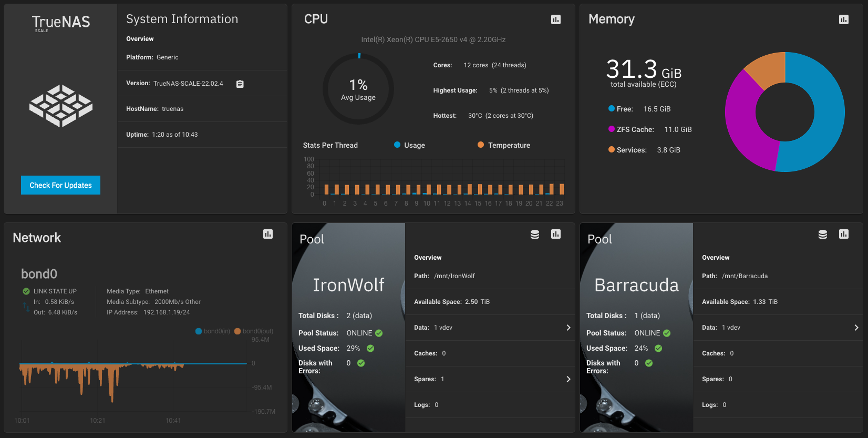Click IronWolf Pool Status ONLINE checkmark
The image size is (868, 438).
click(x=379, y=333)
